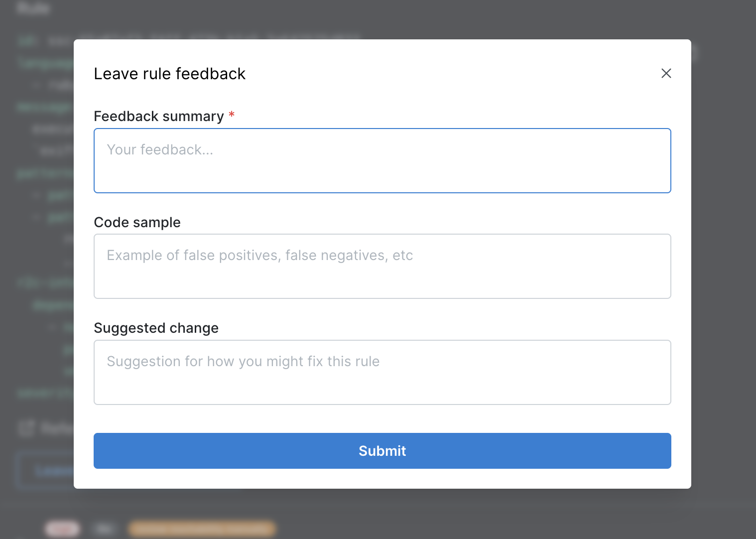The image size is (756, 539).
Task: Select the false positives example field
Action: click(382, 266)
